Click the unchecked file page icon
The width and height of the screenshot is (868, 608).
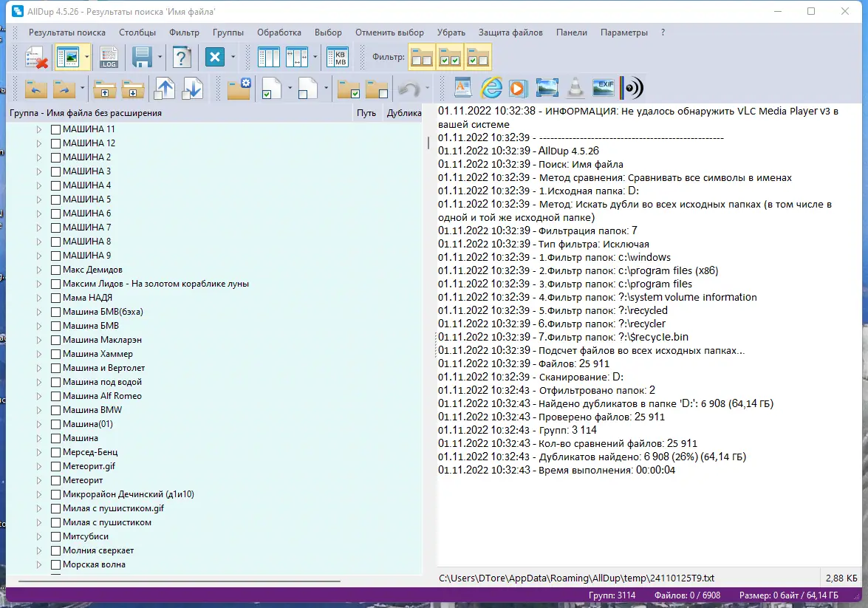click(x=308, y=89)
